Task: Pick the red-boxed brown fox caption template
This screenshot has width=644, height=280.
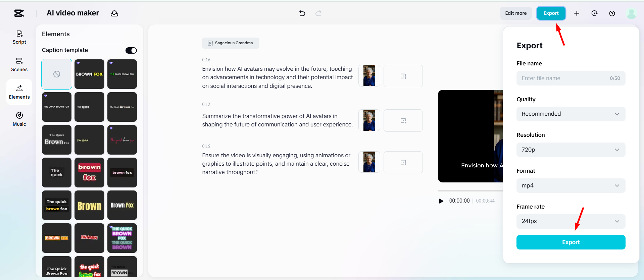Action: [x=89, y=172]
